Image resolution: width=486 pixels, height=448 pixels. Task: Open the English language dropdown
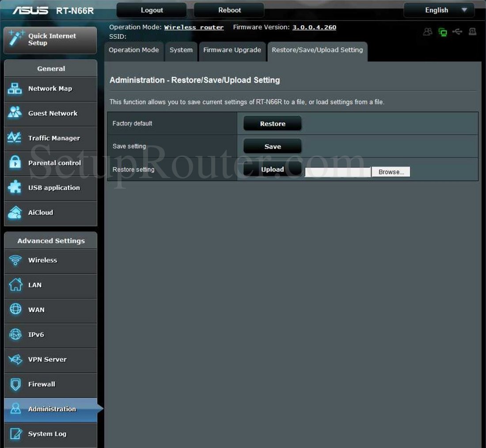[439, 10]
